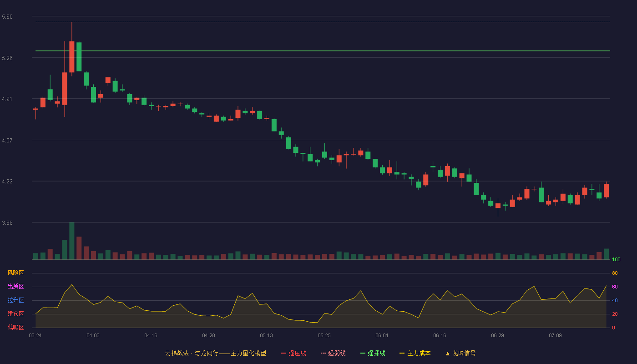Click the magenta 60 indicator axis value
Image resolution: width=637 pixels, height=364 pixels.
(x=615, y=287)
